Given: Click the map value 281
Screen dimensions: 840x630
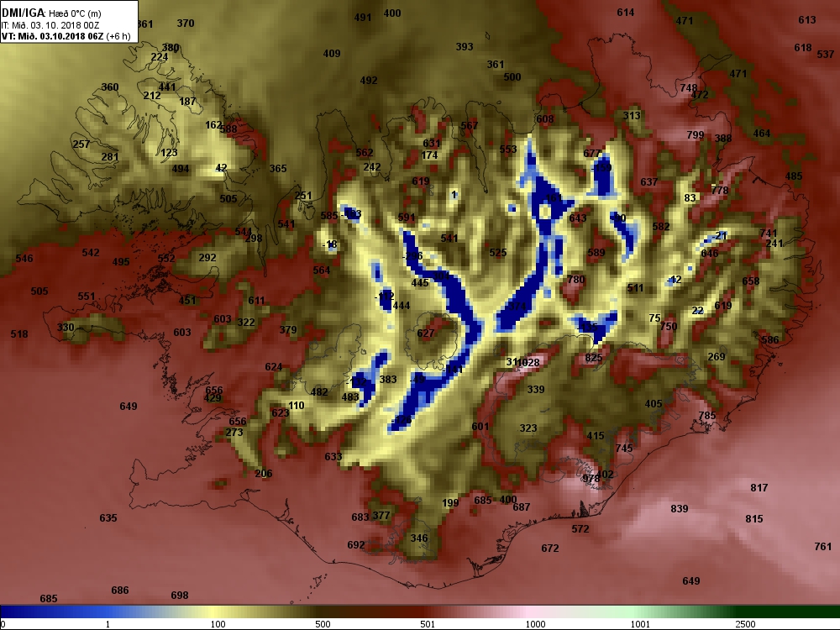Looking at the screenshot, I should click(110, 157).
